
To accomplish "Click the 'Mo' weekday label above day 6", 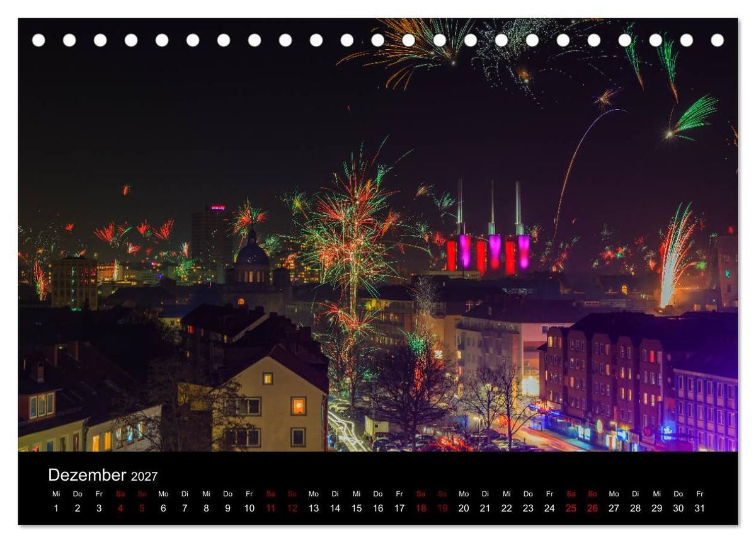I will coord(163,494).
